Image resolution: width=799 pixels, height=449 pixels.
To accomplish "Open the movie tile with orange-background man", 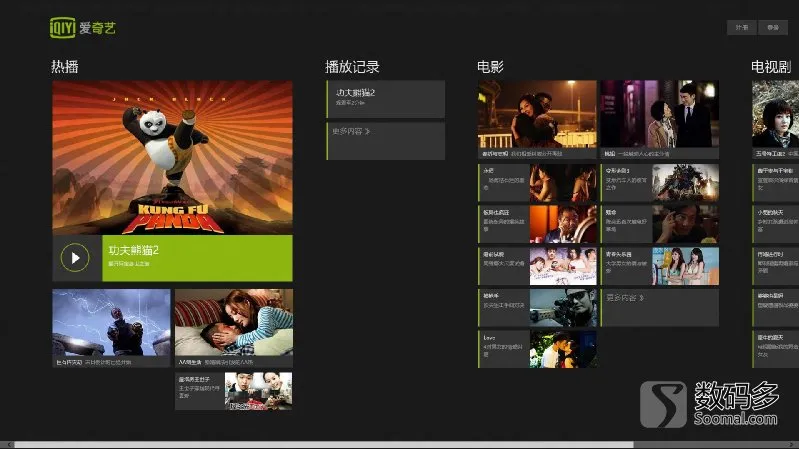I will tap(537, 224).
